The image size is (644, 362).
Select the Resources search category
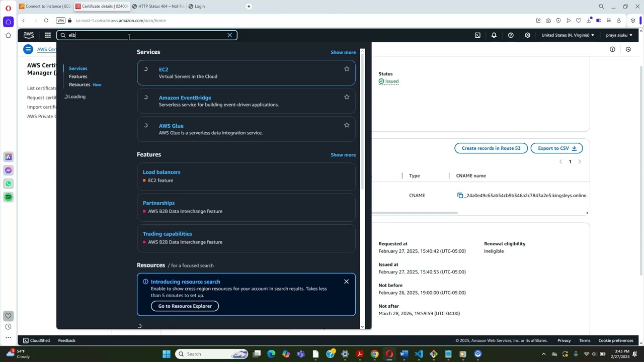coord(79,84)
